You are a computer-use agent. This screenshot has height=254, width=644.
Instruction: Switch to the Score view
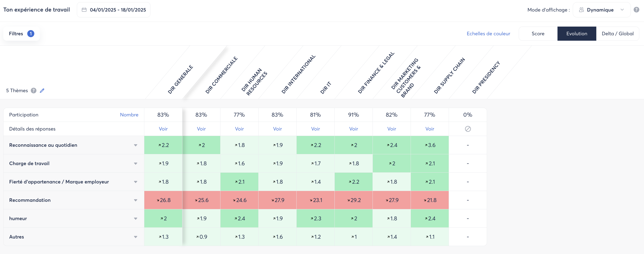pos(538,34)
